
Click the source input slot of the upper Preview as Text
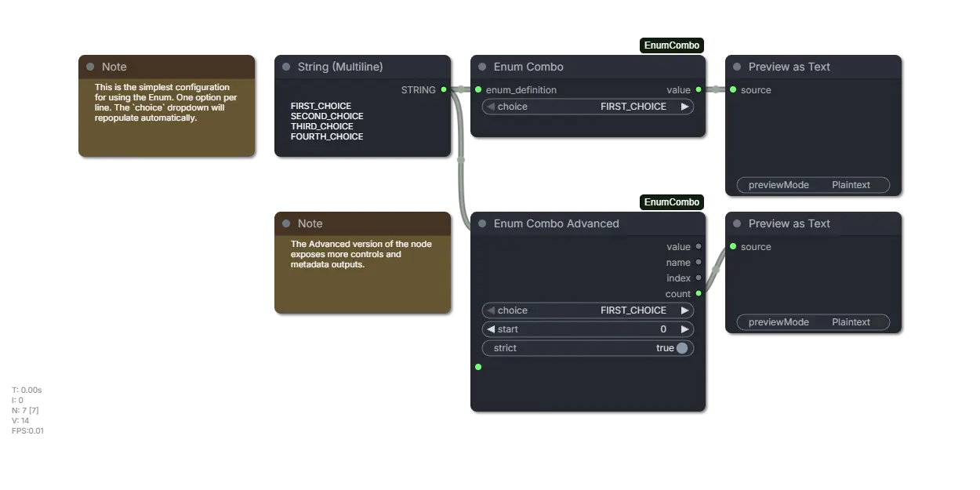pos(733,90)
